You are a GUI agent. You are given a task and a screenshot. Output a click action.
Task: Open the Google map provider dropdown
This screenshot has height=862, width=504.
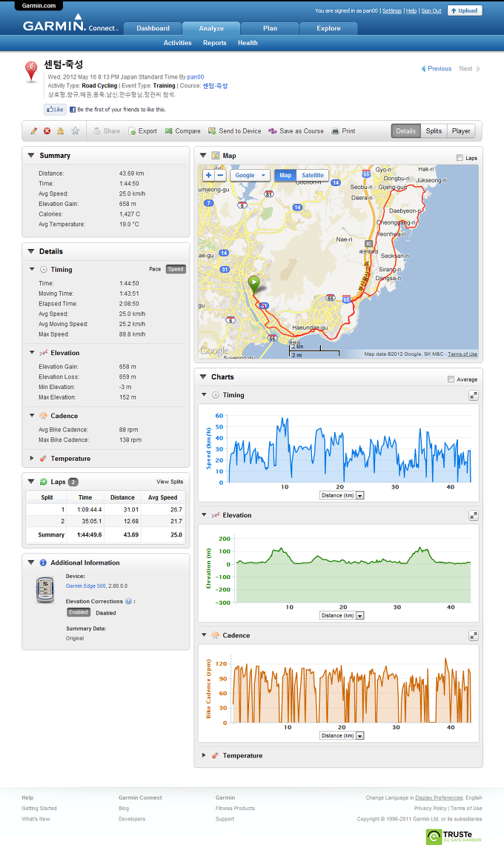[x=250, y=176]
